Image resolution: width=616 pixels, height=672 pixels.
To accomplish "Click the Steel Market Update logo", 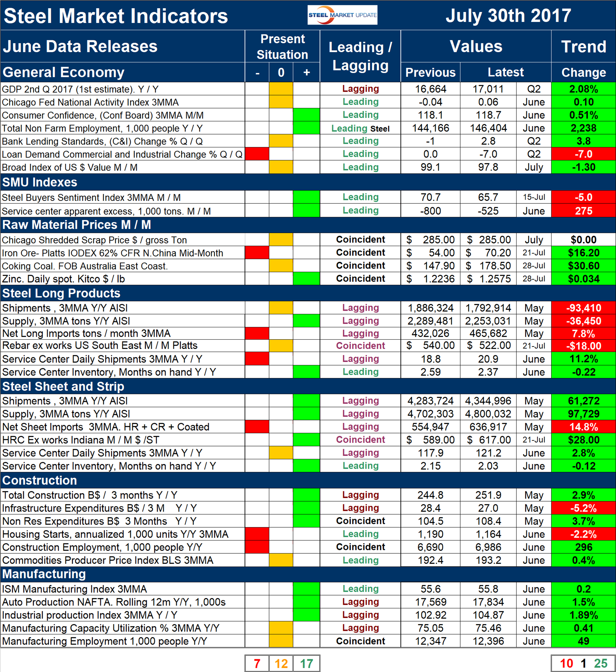I will pos(342,15).
